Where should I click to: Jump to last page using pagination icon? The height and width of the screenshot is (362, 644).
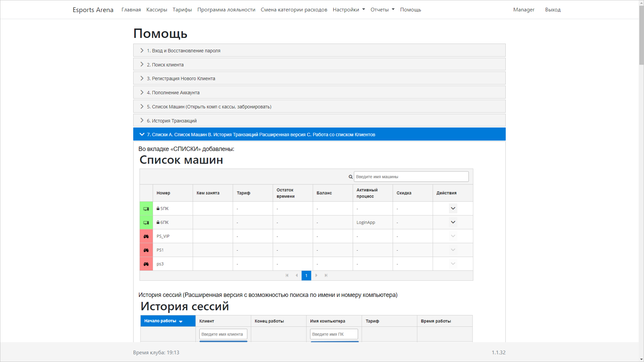click(326, 275)
